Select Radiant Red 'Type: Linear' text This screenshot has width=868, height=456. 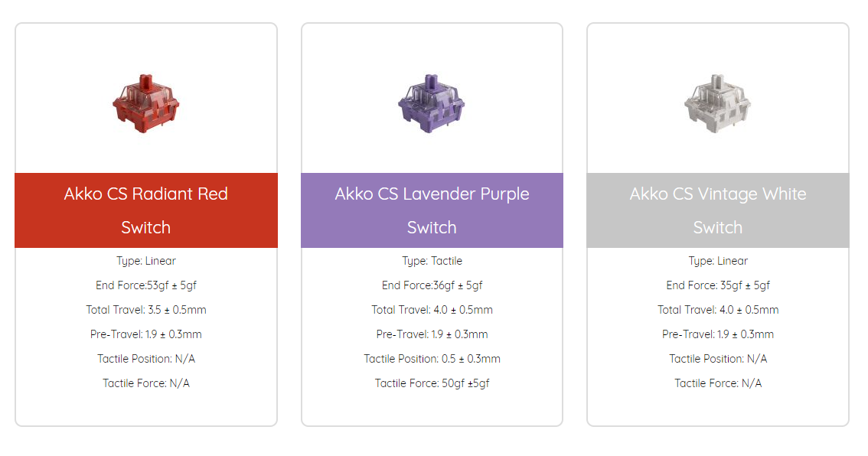point(146,261)
